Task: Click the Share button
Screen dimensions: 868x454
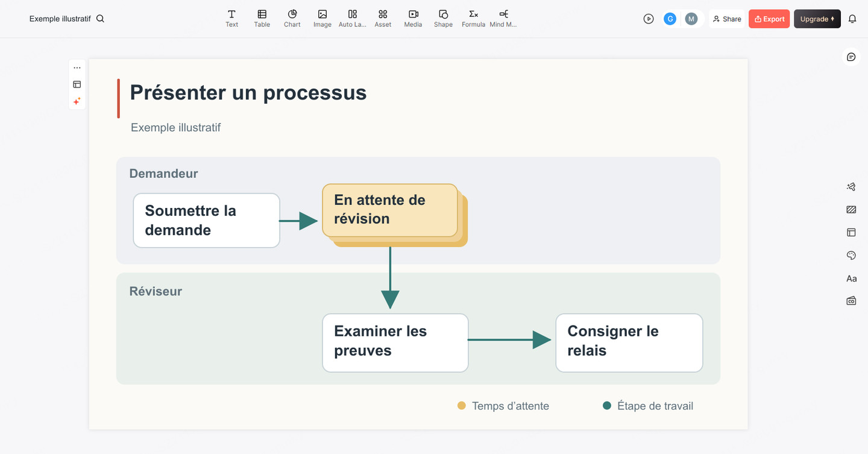Action: 727,19
